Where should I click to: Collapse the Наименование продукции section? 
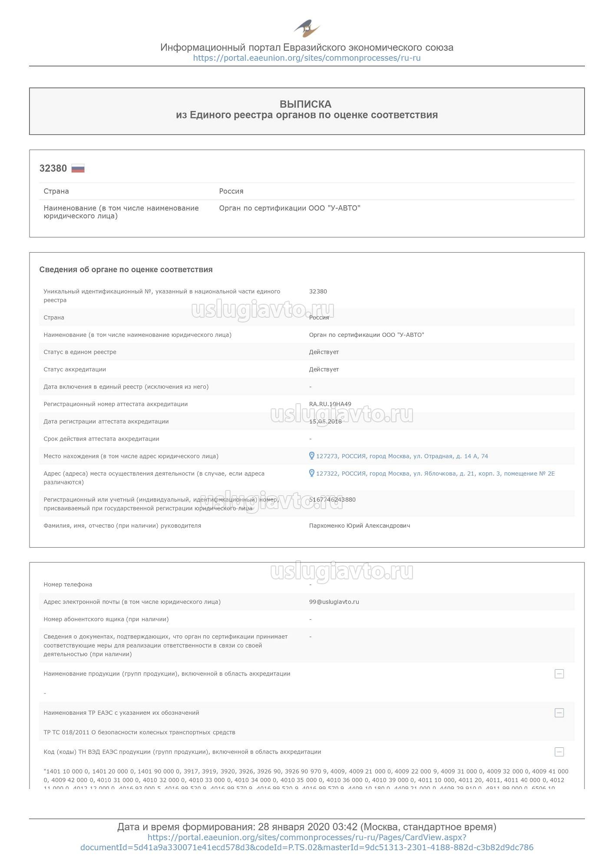pyautogui.click(x=559, y=674)
